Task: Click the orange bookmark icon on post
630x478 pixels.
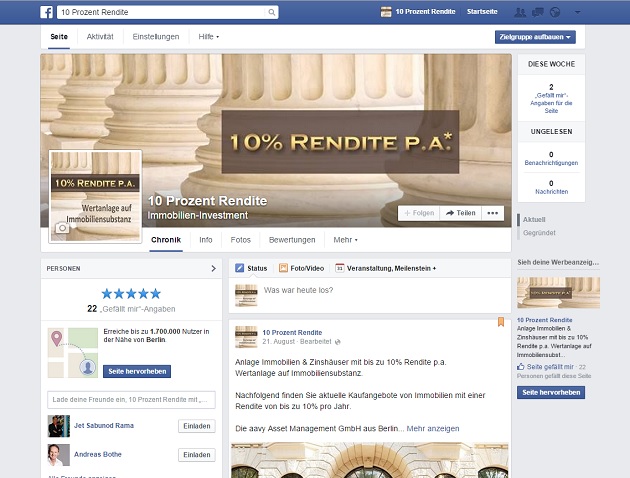Action: 501,322
